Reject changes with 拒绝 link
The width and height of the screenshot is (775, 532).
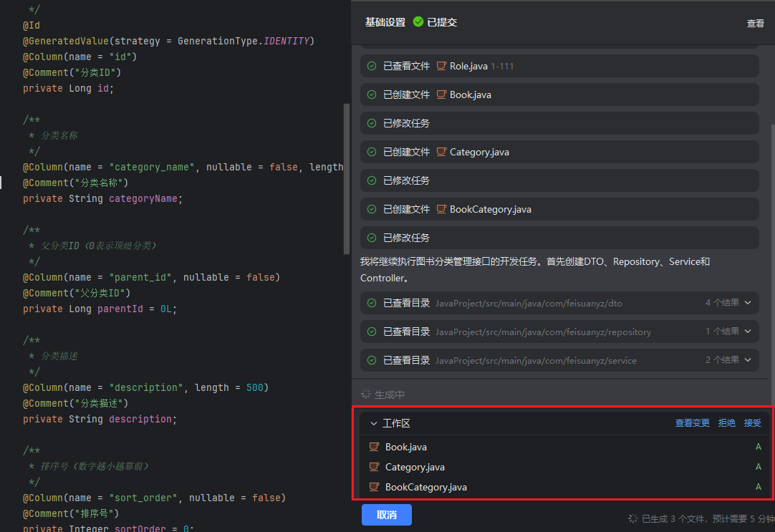pyautogui.click(x=726, y=423)
